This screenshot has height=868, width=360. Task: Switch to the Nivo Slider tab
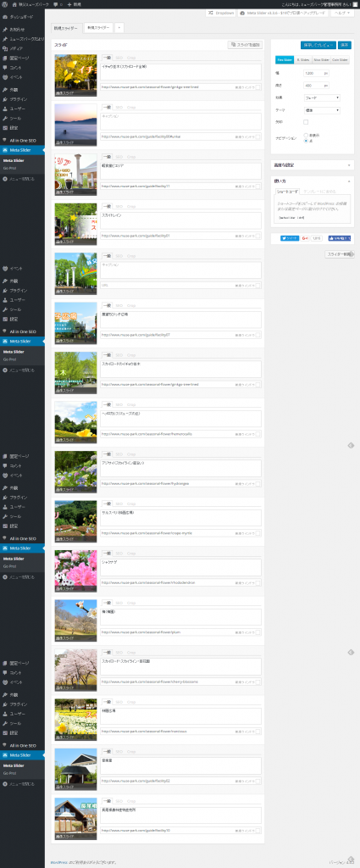click(321, 60)
